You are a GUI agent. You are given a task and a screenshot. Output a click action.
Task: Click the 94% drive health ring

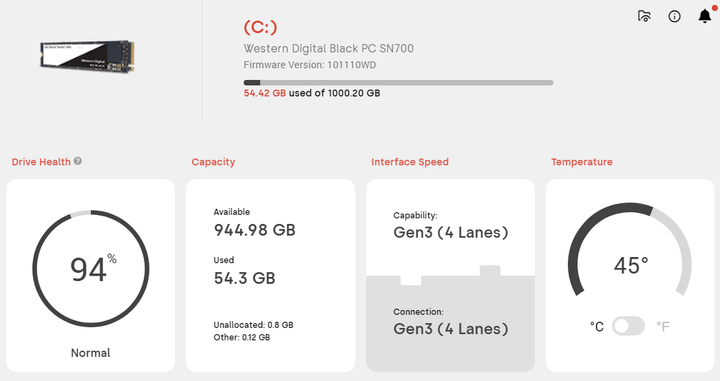90,269
